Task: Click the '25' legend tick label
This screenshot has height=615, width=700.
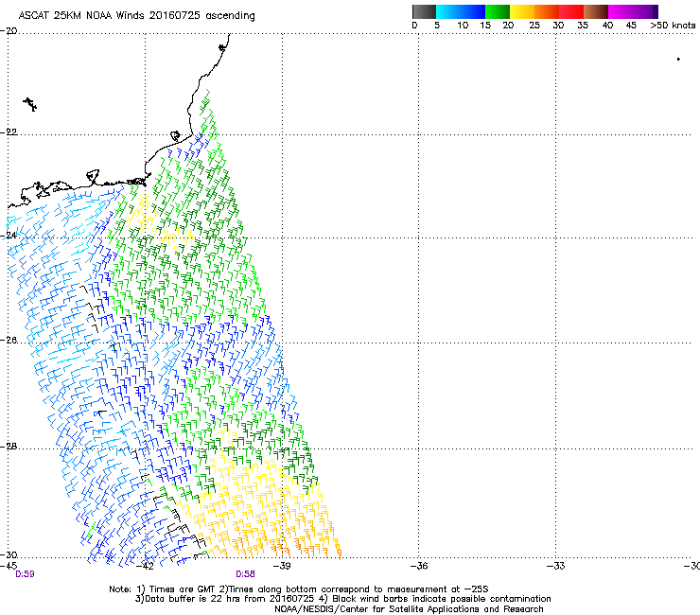Action: 534,26
